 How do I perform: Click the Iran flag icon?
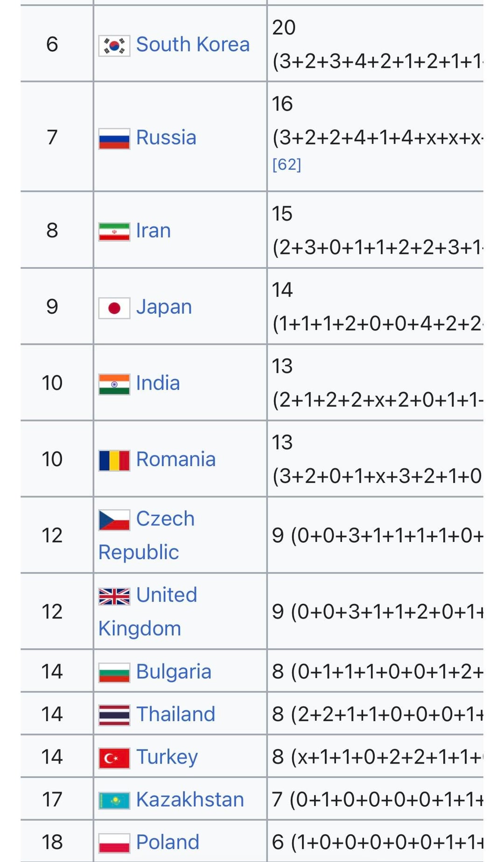pyautogui.click(x=114, y=231)
